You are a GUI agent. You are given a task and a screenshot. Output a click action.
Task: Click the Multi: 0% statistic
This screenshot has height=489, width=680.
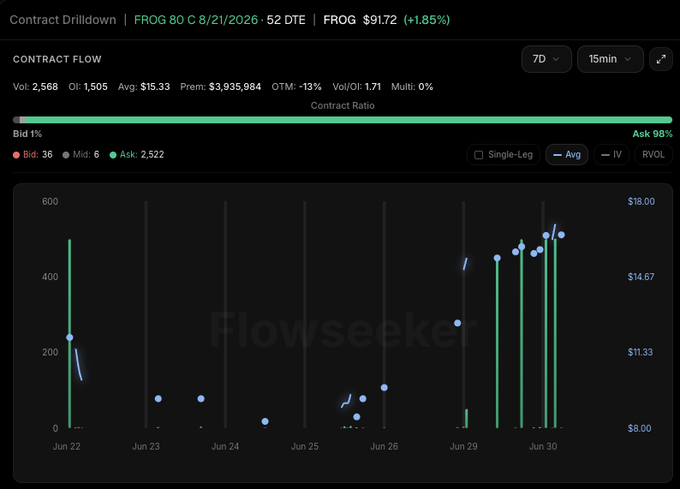(412, 87)
